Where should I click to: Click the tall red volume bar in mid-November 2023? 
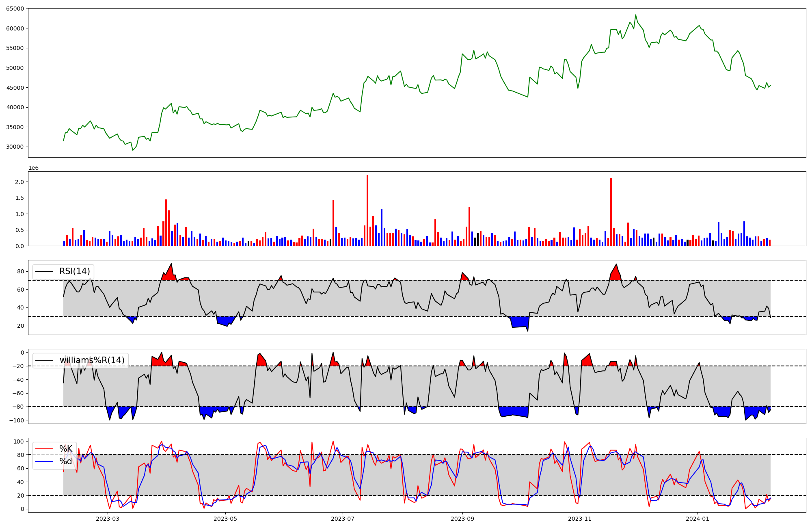611,211
